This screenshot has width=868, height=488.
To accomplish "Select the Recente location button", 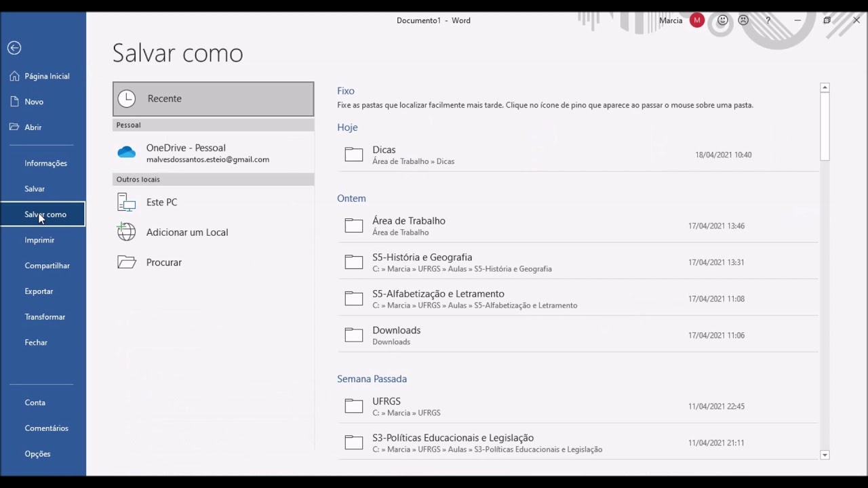I will [x=214, y=99].
